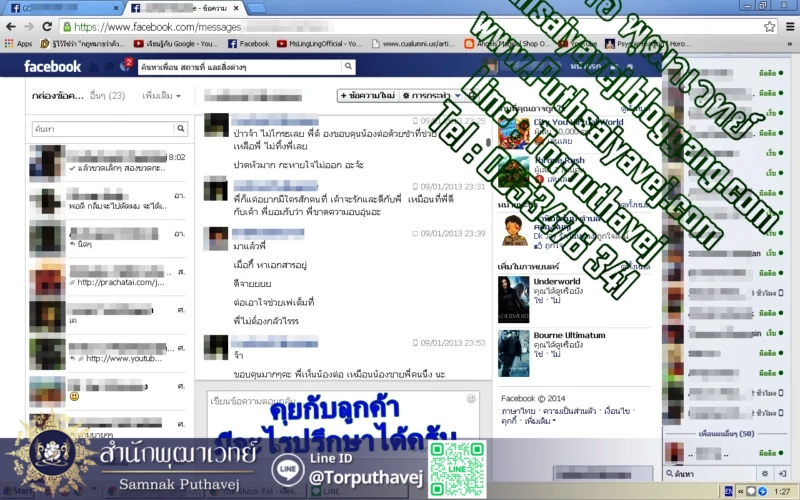Screen dimensions: 800x500
Task: Answer ใช่ for Bourne Ultimatum
Action: point(539,354)
